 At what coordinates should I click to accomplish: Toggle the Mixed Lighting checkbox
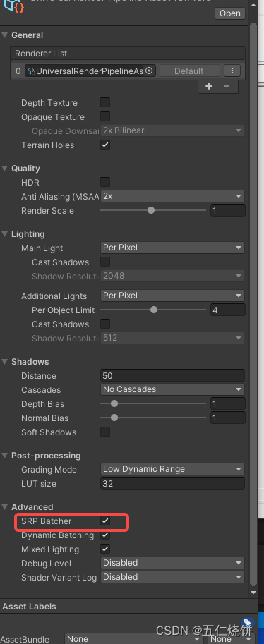(105, 549)
